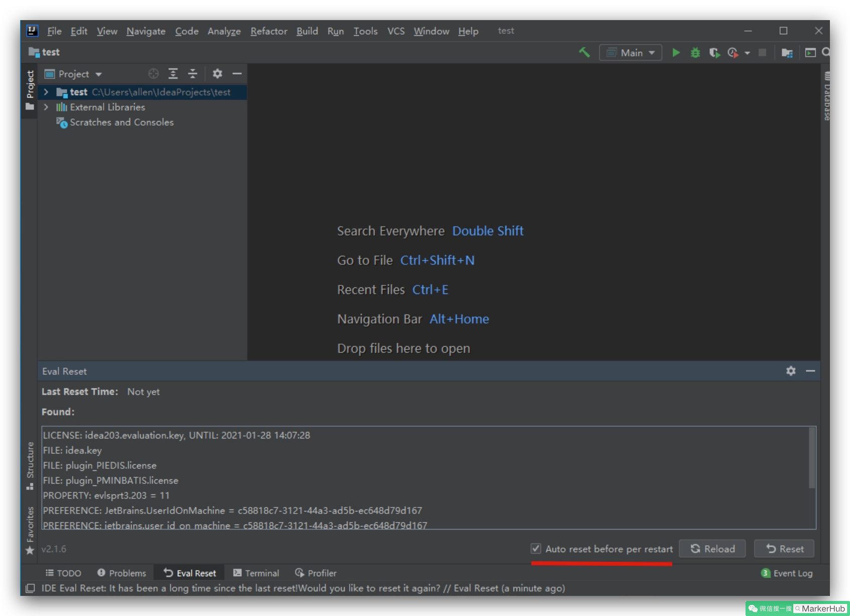Click the test project folder icon in navigation bar
This screenshot has height=616, width=850.
34,52
